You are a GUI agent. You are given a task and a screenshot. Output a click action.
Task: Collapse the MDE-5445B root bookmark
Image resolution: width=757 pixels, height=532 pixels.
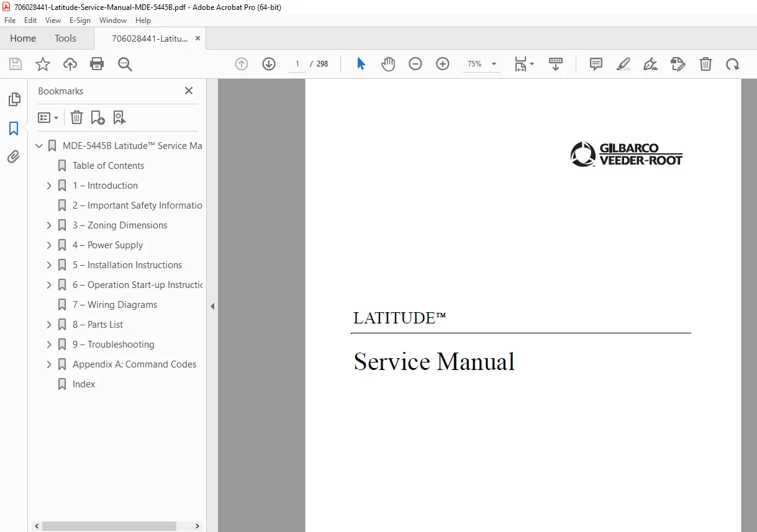tap(39, 146)
